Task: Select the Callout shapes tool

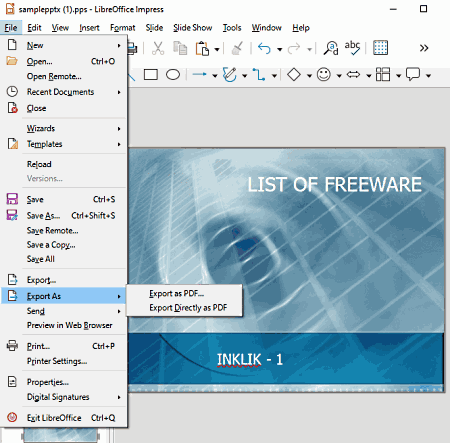Action: [413, 74]
